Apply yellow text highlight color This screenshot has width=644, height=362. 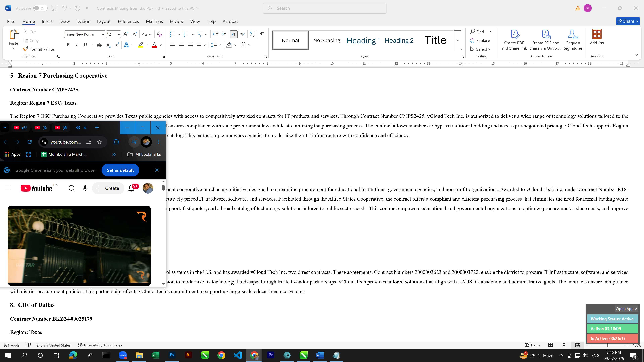[141, 45]
